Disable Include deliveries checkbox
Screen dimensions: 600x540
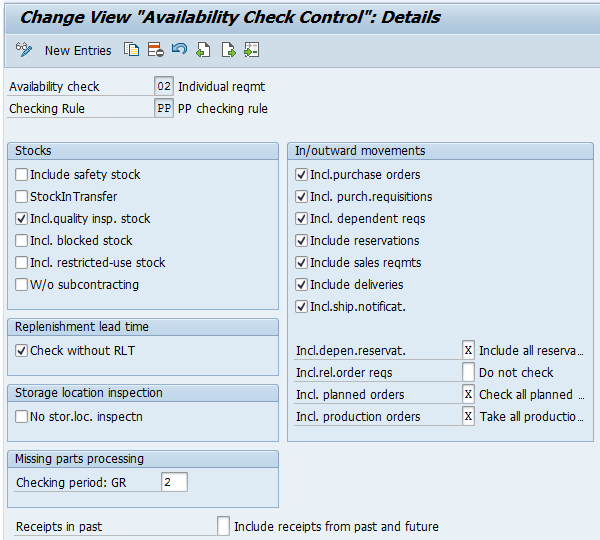[302, 285]
